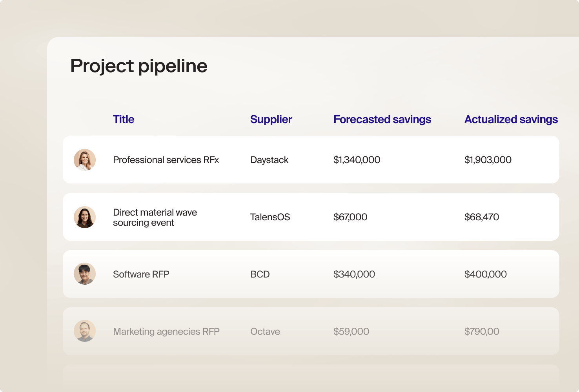
Task: Open the Software RFP project
Action: [x=141, y=274]
